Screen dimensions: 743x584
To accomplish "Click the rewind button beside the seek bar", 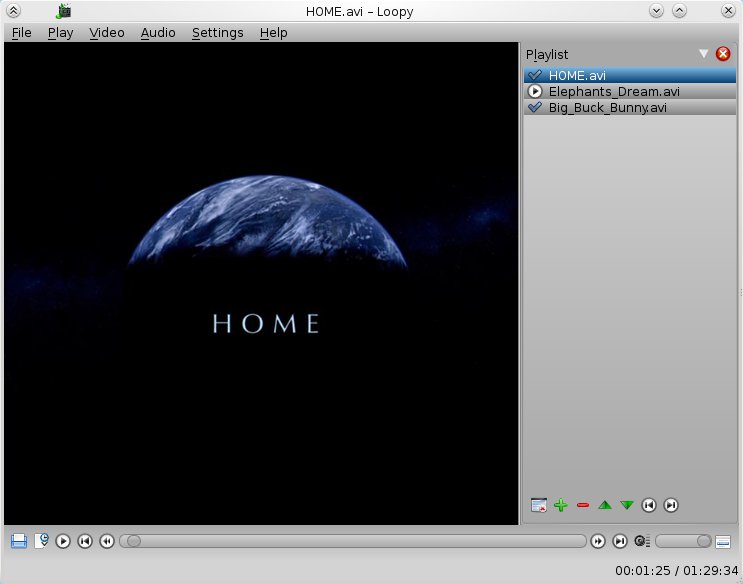I will 107,541.
